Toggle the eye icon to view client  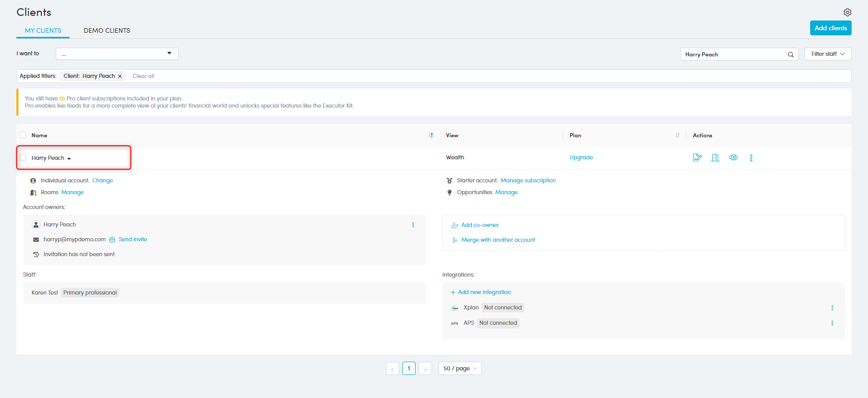tap(733, 158)
